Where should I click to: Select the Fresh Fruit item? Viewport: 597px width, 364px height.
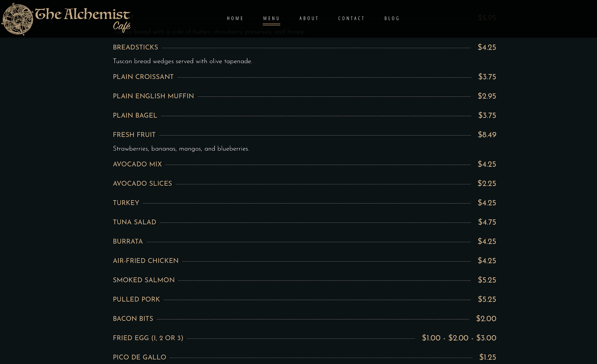[134, 135]
